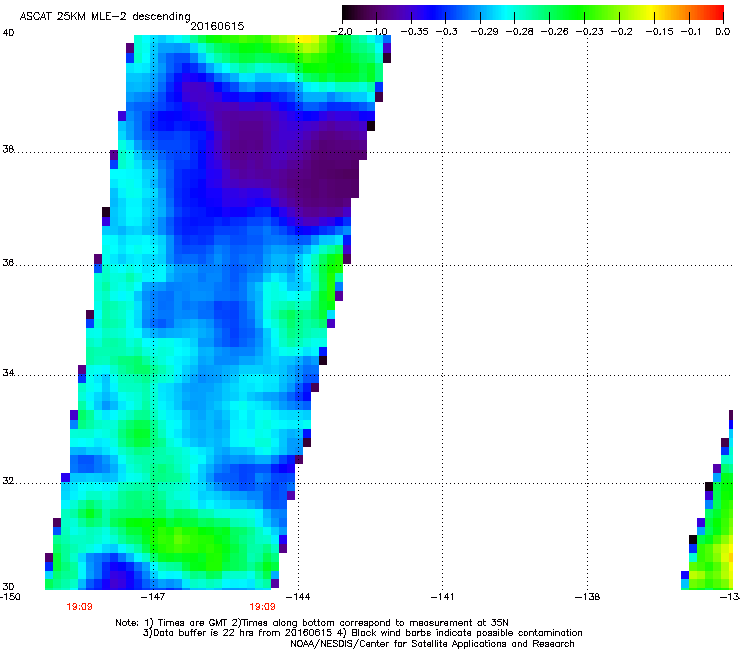Select the latitude label 32
Viewport: 740px width, 650px height.
coord(8,481)
